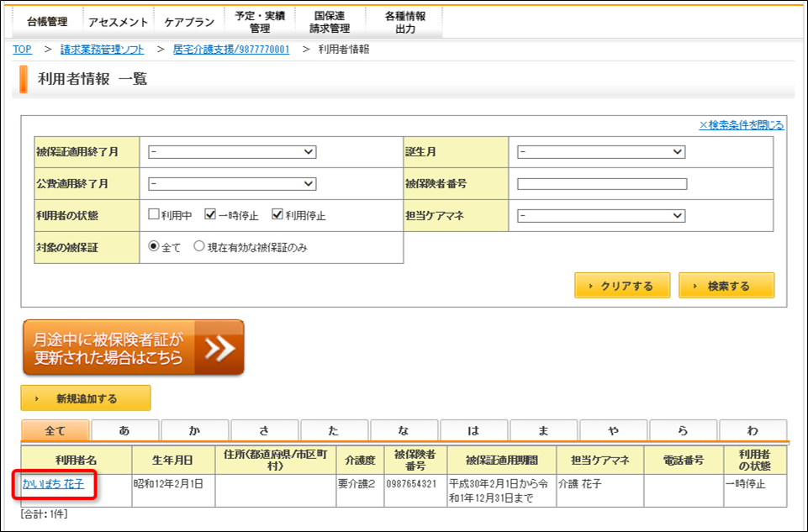Expand the 誕生月 dropdown
Image resolution: width=808 pixels, height=532 pixels.
[x=601, y=152]
